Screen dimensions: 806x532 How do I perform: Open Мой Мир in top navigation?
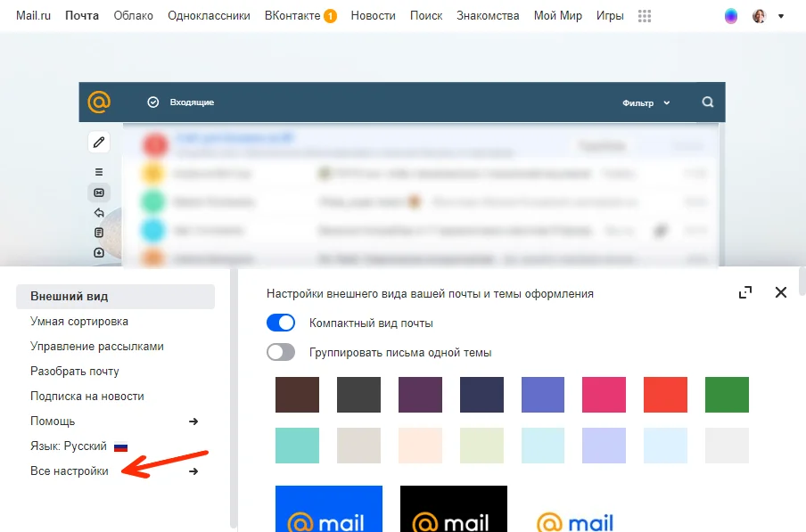point(558,16)
